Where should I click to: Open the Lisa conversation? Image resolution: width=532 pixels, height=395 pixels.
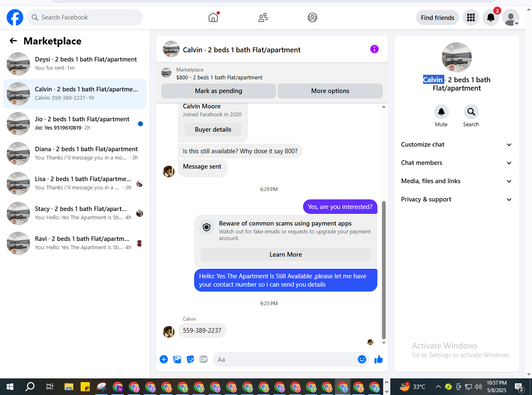click(75, 184)
